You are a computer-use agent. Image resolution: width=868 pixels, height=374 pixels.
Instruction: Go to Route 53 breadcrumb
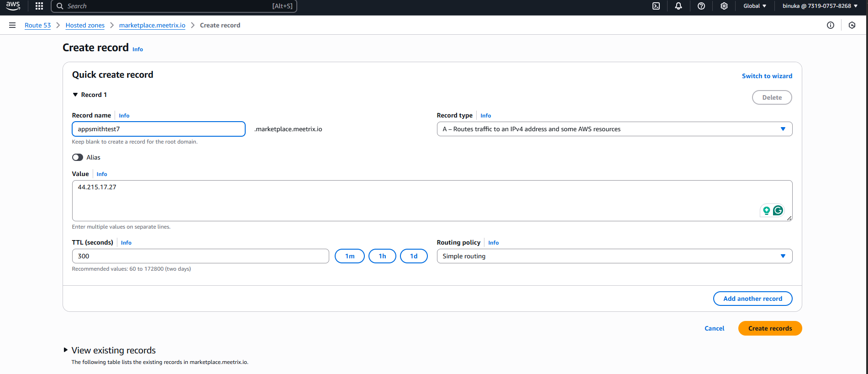point(37,25)
